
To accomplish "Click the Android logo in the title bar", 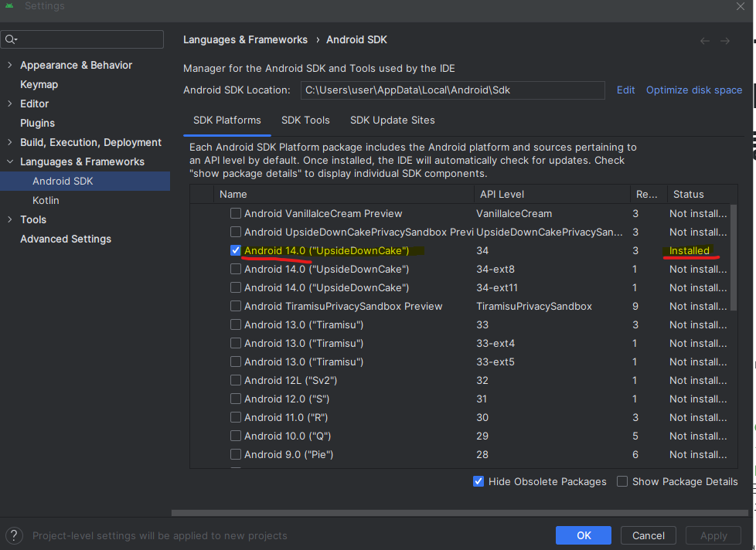I will click(9, 6).
